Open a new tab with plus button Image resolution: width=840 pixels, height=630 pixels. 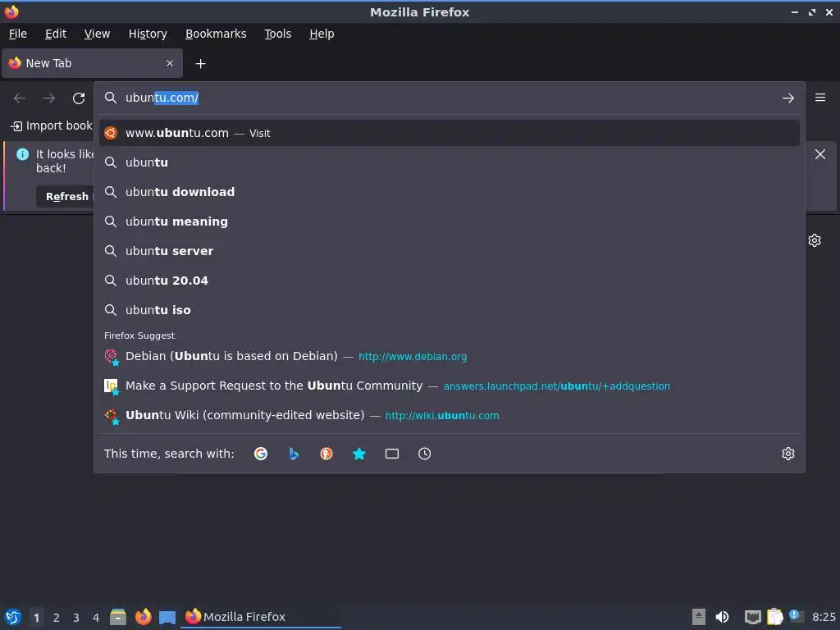(x=200, y=64)
